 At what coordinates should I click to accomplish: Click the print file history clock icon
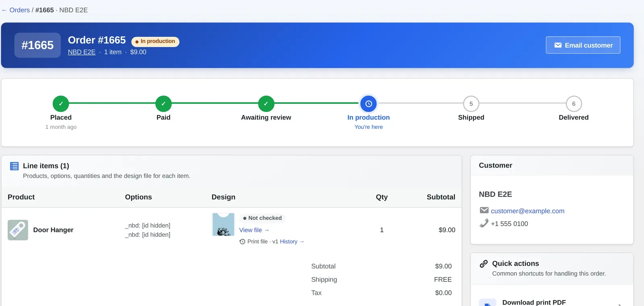coord(242,242)
